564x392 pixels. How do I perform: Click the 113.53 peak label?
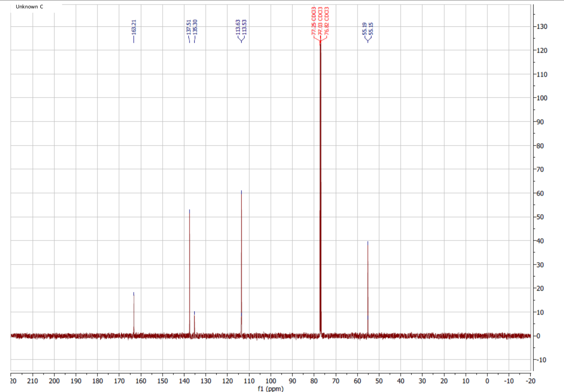pos(244,27)
